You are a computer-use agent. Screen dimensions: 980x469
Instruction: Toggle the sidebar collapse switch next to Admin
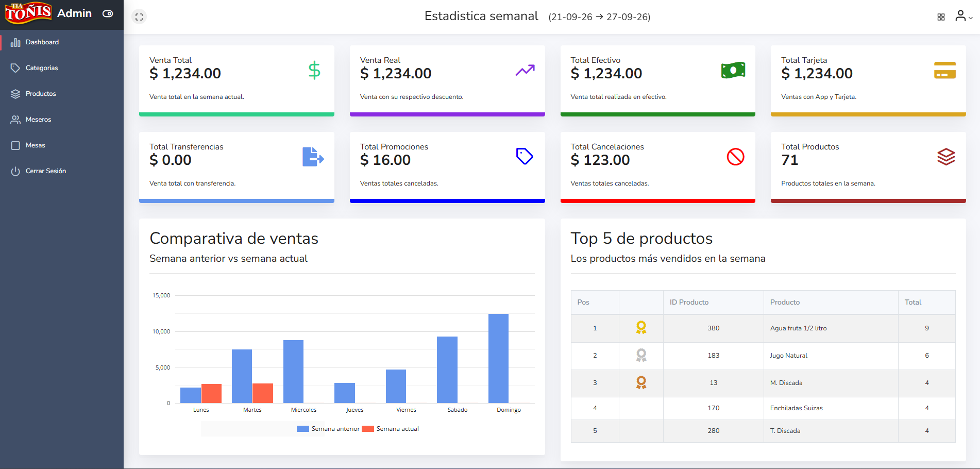pyautogui.click(x=108, y=14)
